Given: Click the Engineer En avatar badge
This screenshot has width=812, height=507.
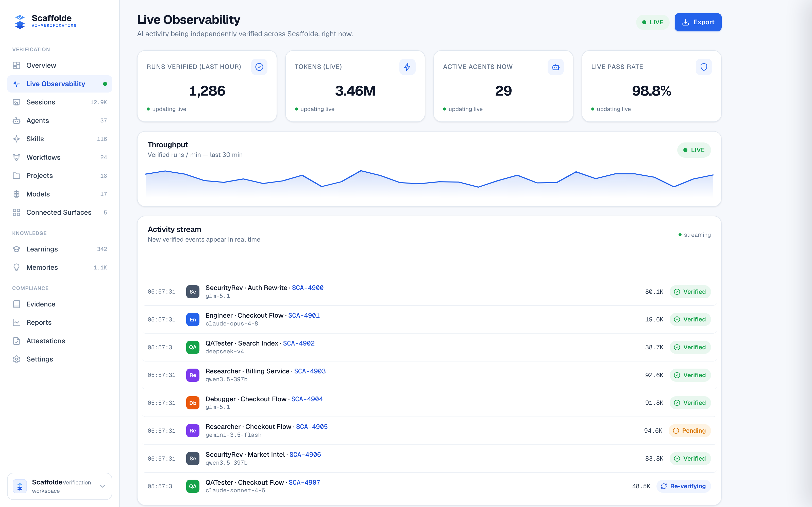Looking at the screenshot, I should (x=193, y=320).
